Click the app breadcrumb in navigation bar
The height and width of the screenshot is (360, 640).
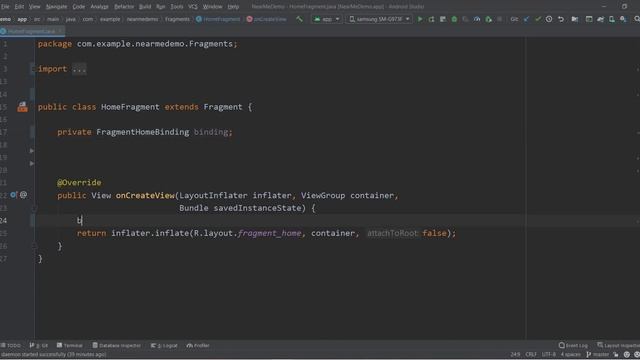(x=22, y=19)
